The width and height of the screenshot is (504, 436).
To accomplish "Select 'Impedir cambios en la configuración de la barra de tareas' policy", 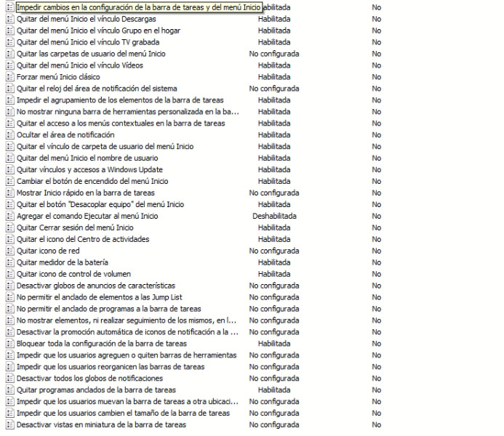I will [138, 7].
